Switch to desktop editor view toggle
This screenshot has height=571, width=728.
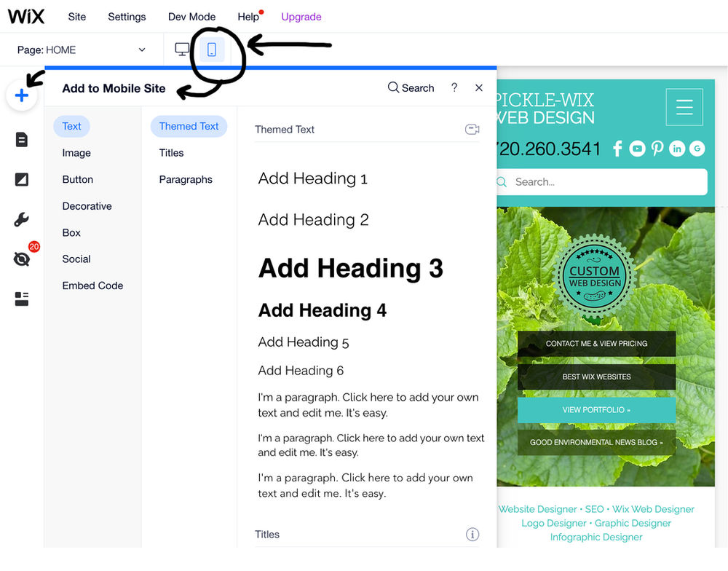click(x=181, y=47)
